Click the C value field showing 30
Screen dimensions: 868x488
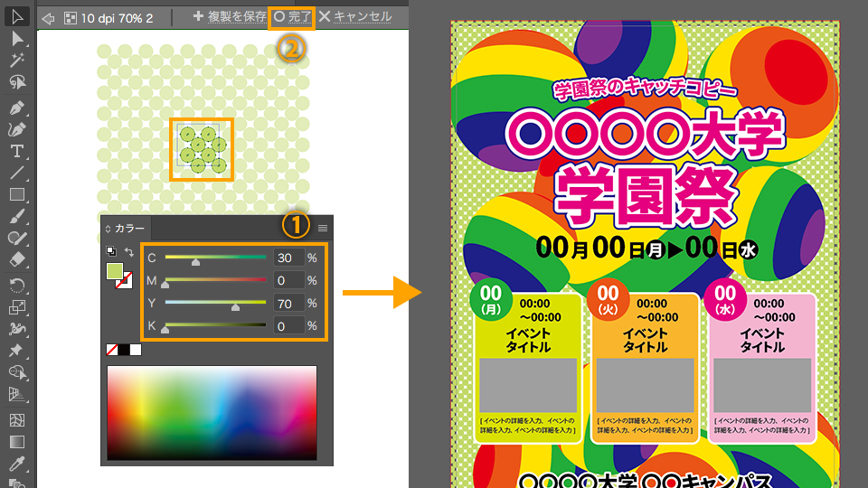point(288,258)
